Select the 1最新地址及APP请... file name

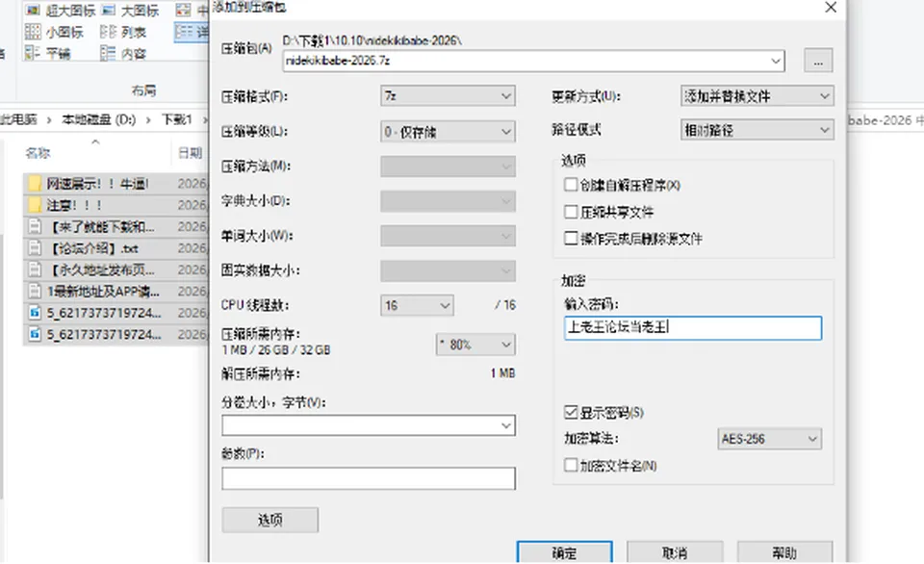click(104, 291)
